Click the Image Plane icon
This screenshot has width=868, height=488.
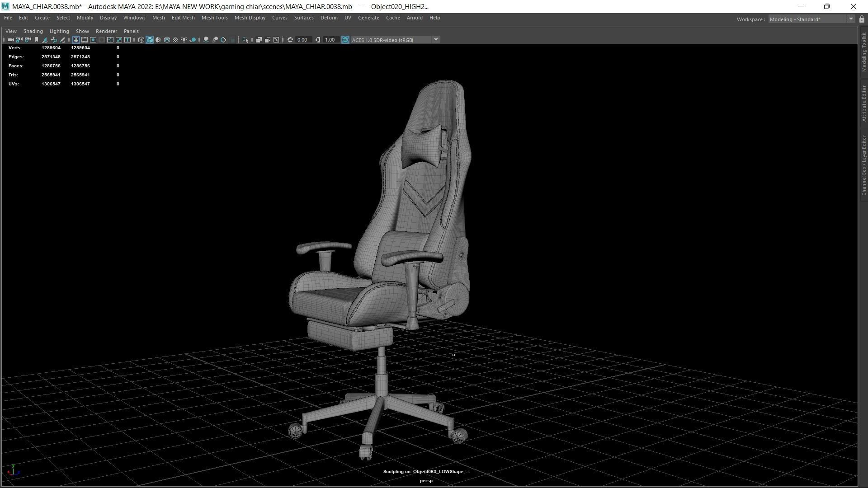(45, 40)
